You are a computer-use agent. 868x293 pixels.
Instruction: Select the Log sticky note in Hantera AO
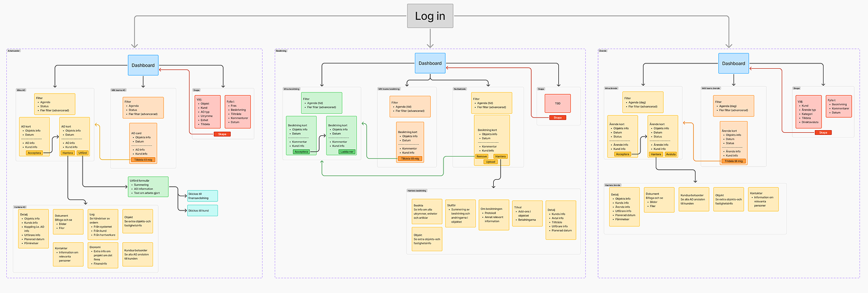tap(103, 225)
